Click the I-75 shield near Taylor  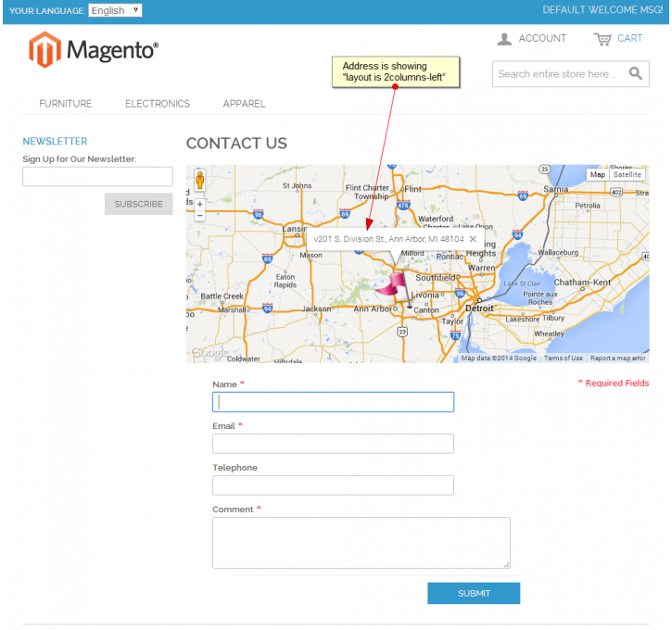[455, 335]
